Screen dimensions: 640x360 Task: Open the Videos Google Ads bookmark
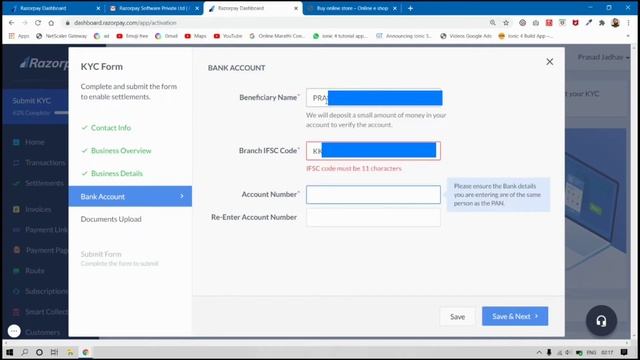466,36
